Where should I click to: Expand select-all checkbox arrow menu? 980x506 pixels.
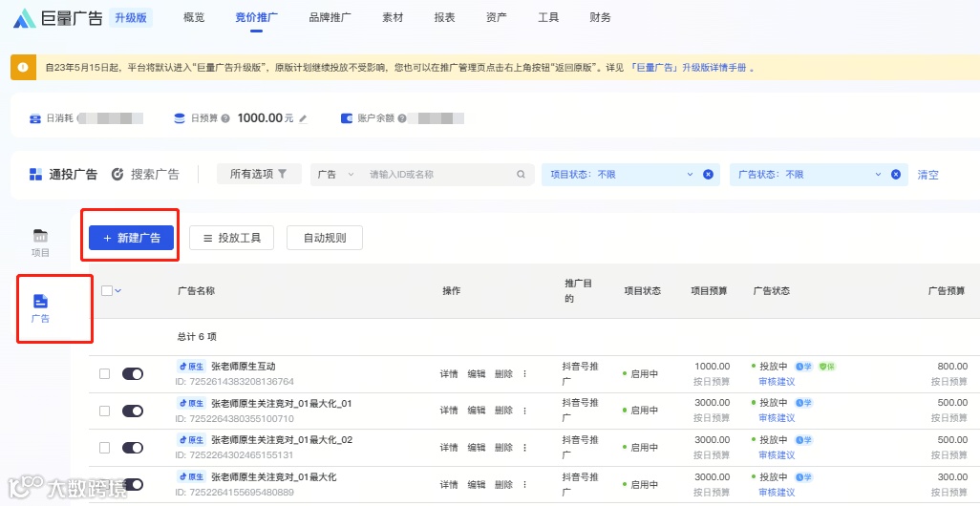117,290
